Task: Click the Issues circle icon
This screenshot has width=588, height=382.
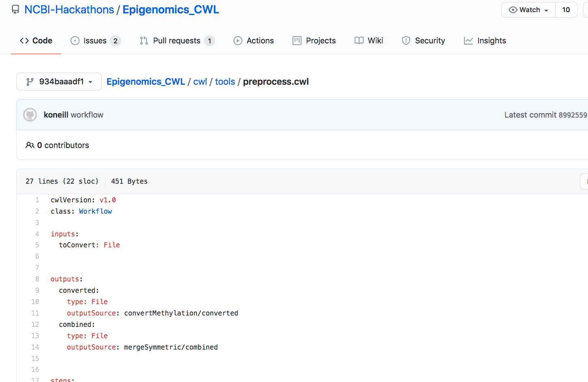Action: pyautogui.click(x=75, y=41)
